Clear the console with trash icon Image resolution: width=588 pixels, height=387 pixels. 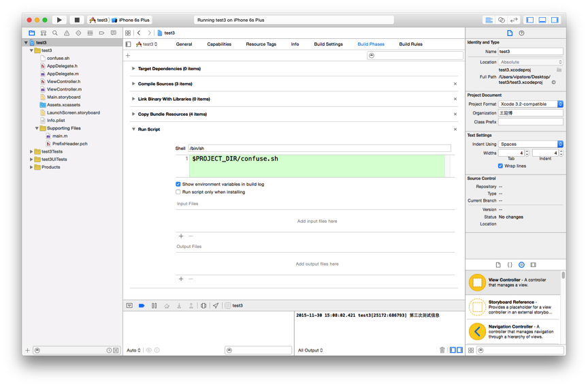[x=442, y=350]
